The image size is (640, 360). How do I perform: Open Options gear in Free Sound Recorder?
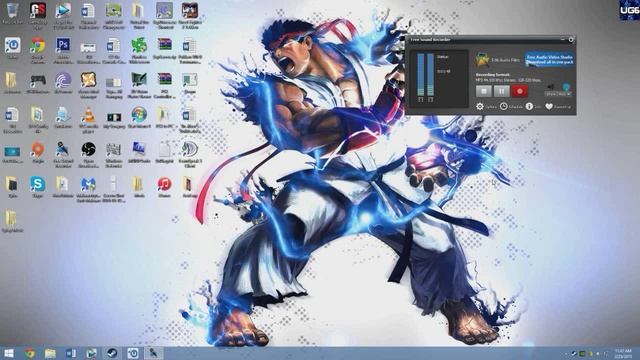pyautogui.click(x=480, y=107)
